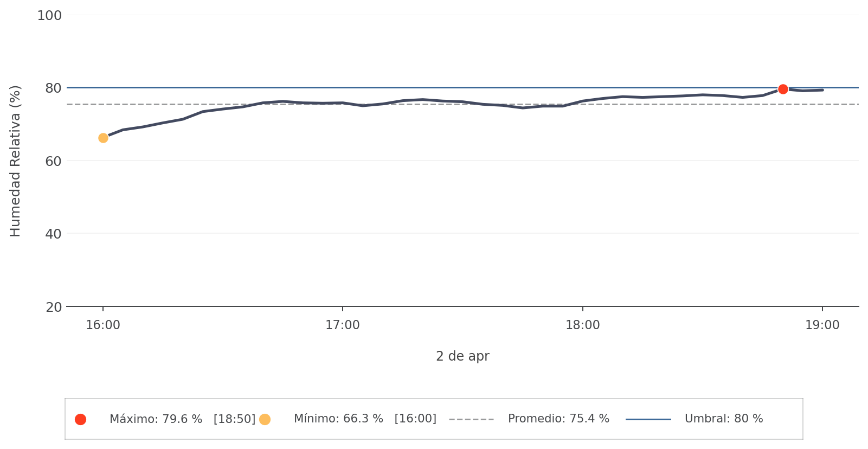
Task: Select the 18:00 tick label on the time axis
Action: coord(583,325)
